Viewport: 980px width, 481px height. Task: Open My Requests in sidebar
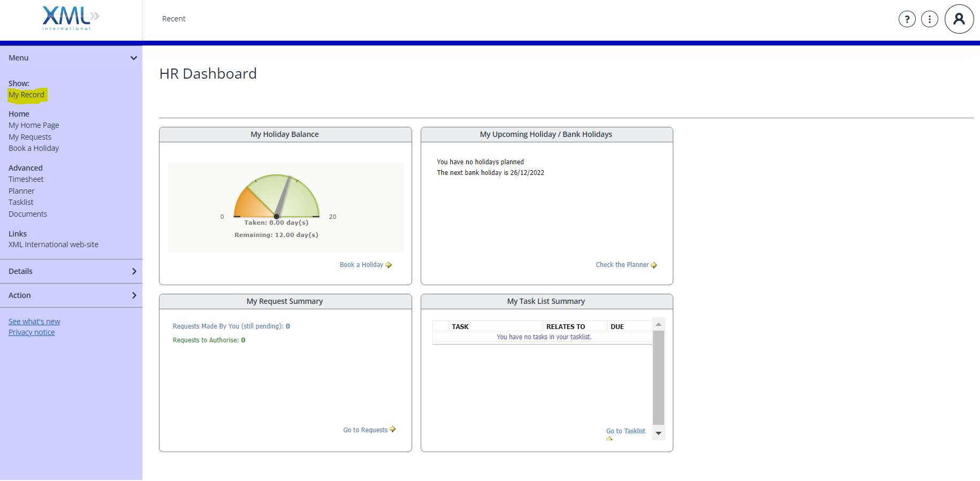[30, 137]
